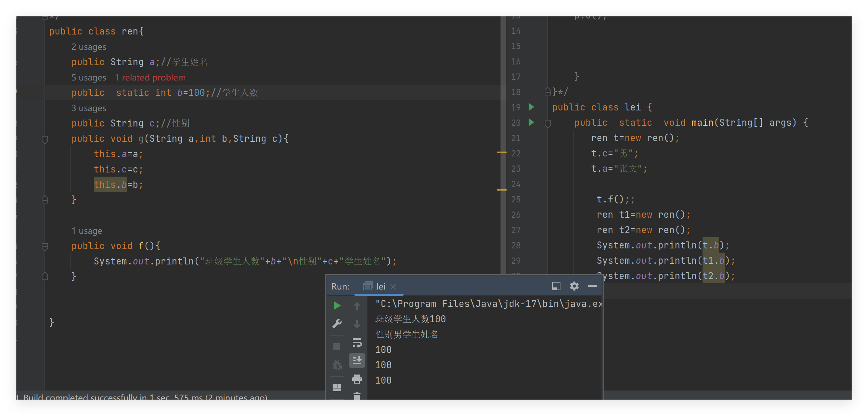Click 'public class ren{' declaration
The image size is (868, 416).
pyautogui.click(x=96, y=31)
